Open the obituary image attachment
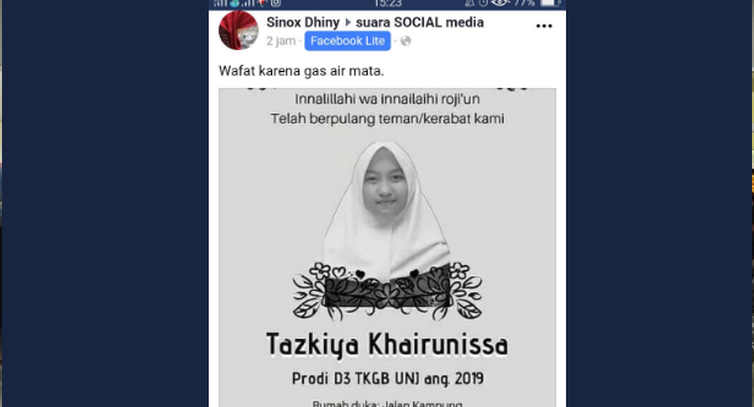The height and width of the screenshot is (407, 754). (388, 247)
